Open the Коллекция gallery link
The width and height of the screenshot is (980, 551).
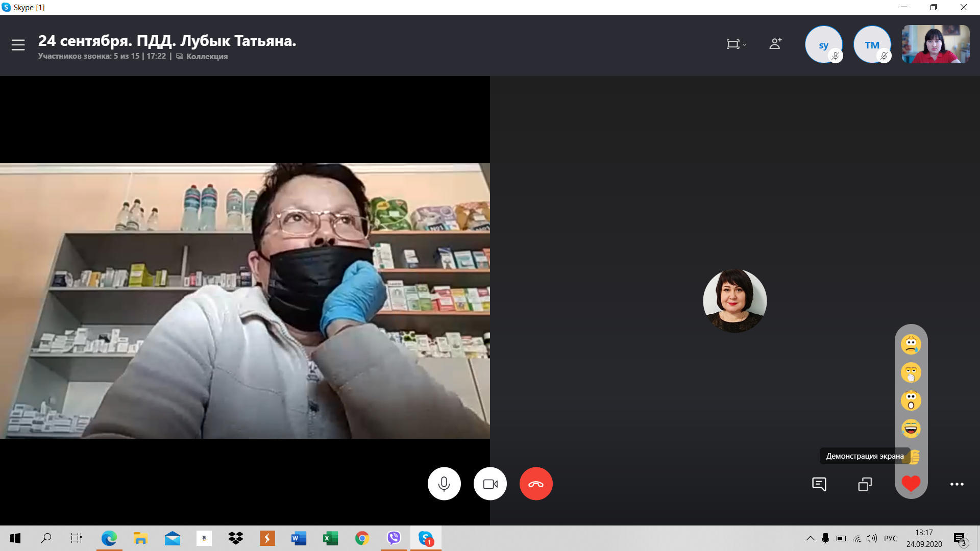pyautogui.click(x=206, y=56)
